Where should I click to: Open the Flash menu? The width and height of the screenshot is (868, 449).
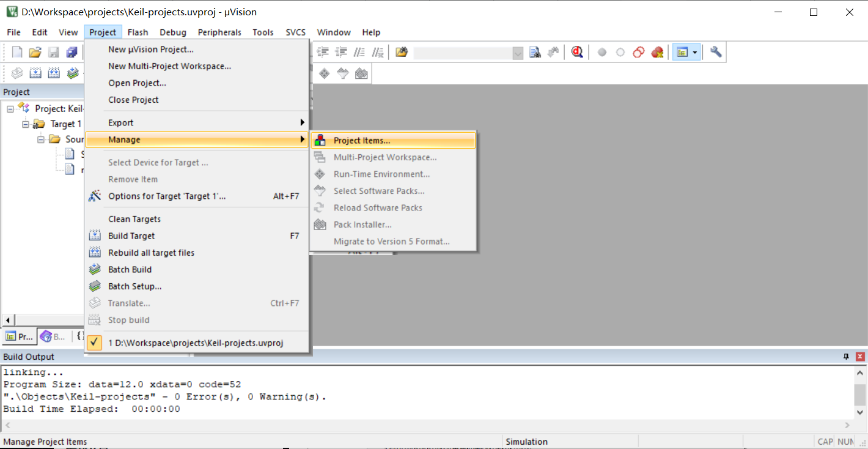138,32
